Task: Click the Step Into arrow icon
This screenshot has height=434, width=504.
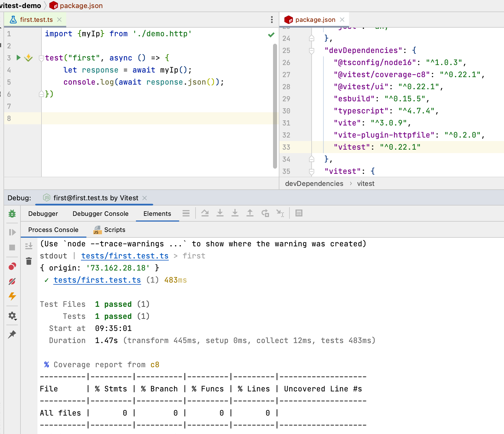Action: point(235,213)
